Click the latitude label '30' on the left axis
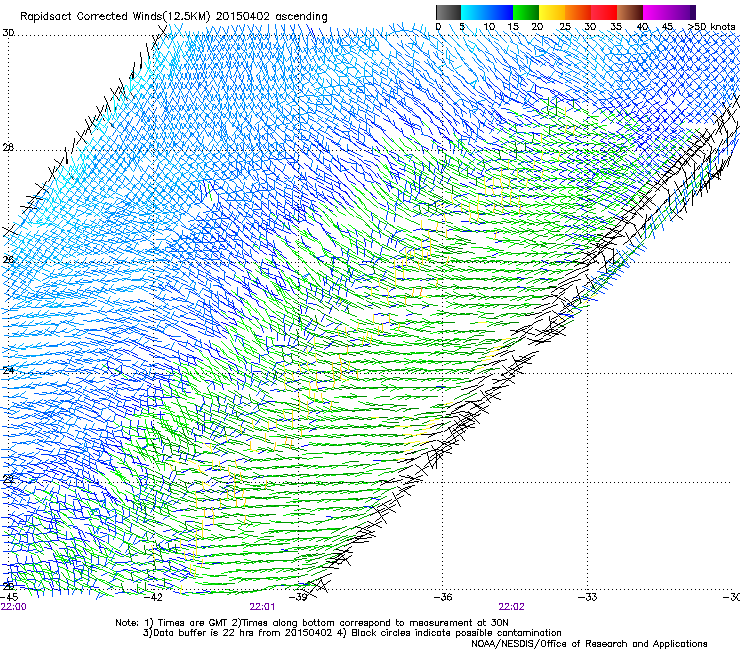740x650 pixels. click(8, 33)
